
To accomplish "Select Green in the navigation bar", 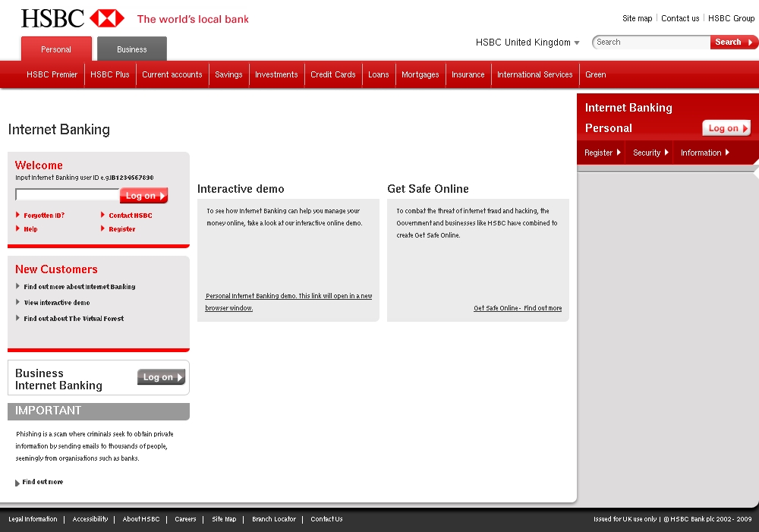I will tap(595, 74).
